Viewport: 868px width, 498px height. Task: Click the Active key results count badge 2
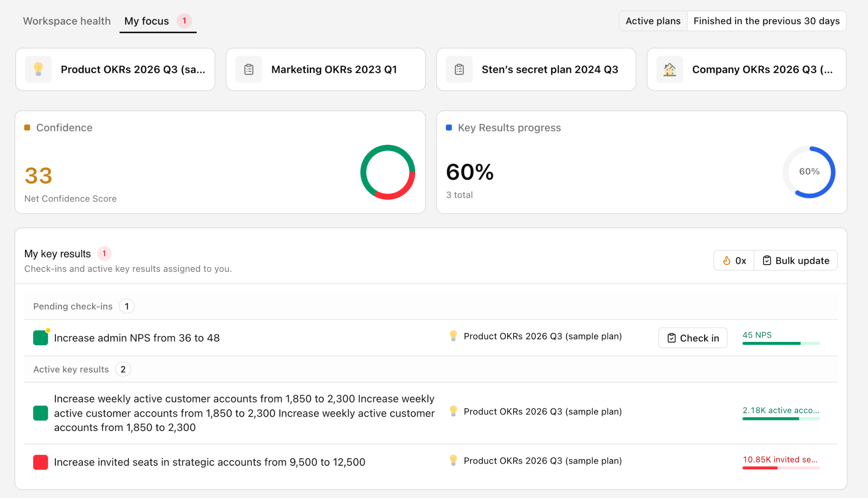click(123, 369)
